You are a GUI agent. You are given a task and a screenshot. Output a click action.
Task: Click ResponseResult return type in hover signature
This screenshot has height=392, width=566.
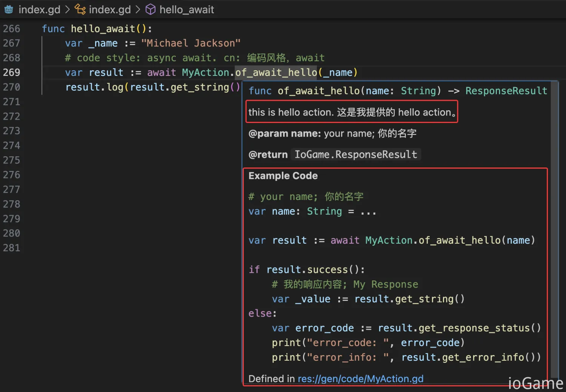click(x=506, y=91)
